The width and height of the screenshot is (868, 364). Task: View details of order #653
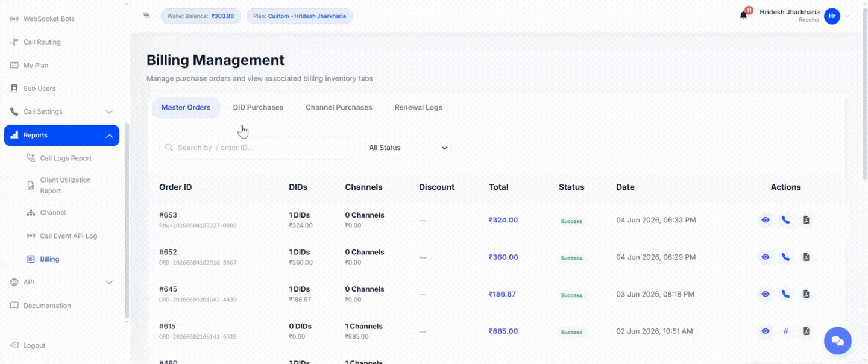point(765,220)
